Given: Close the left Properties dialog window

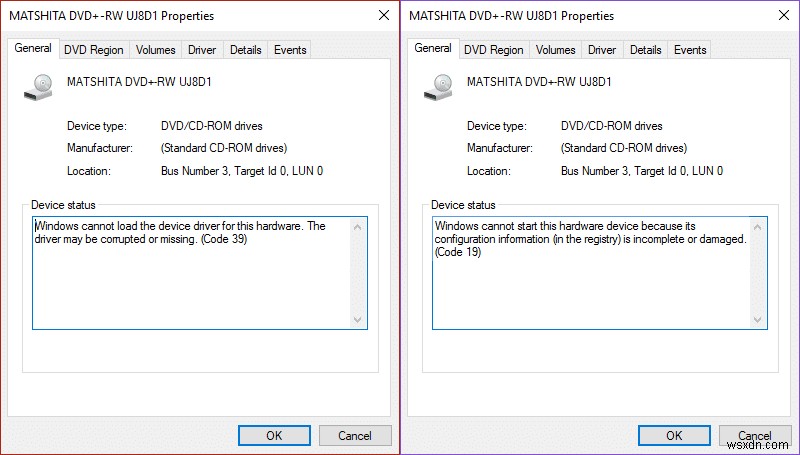Looking at the screenshot, I should [x=384, y=16].
